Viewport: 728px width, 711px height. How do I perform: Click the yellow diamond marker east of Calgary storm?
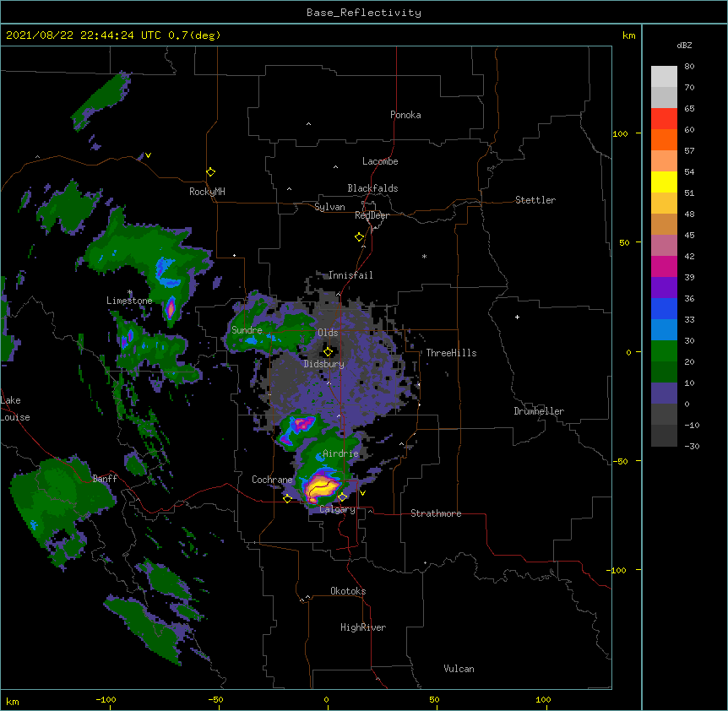(342, 497)
